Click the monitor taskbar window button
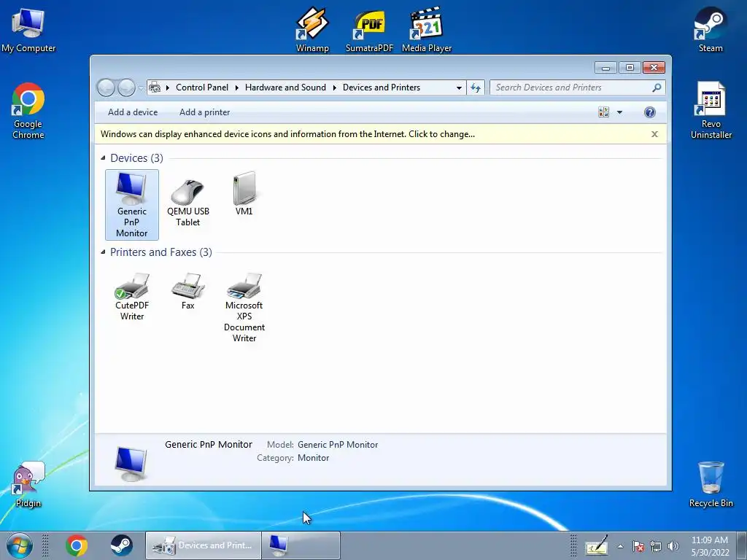Image resolution: width=747 pixels, height=560 pixels. [301, 545]
